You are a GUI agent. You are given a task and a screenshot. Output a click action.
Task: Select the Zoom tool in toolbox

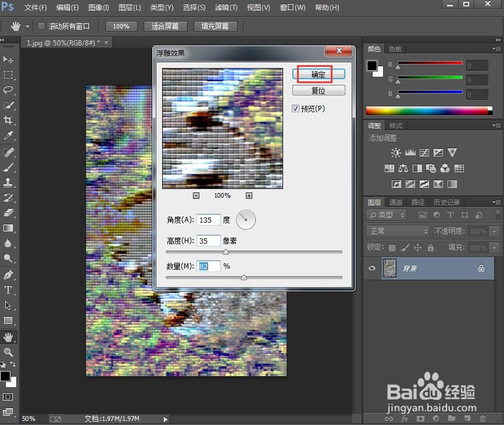tap(8, 352)
